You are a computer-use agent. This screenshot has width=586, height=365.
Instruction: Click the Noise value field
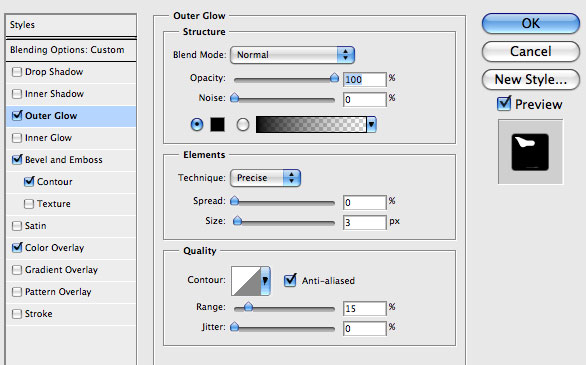click(364, 100)
